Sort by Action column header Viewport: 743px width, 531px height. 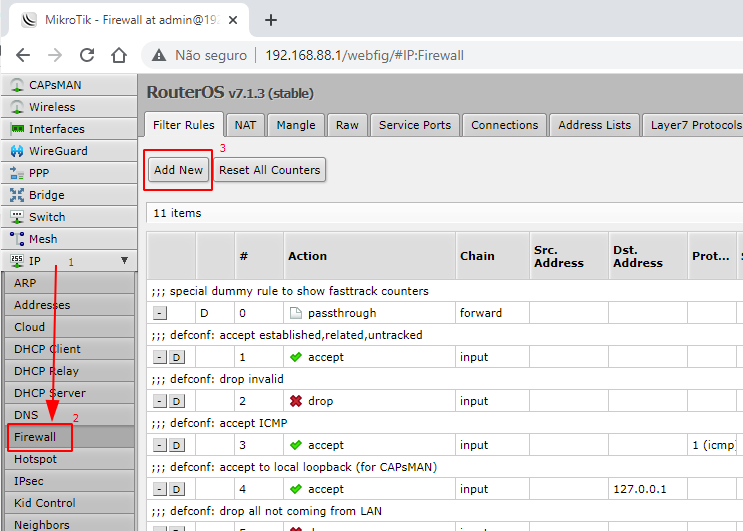point(370,256)
